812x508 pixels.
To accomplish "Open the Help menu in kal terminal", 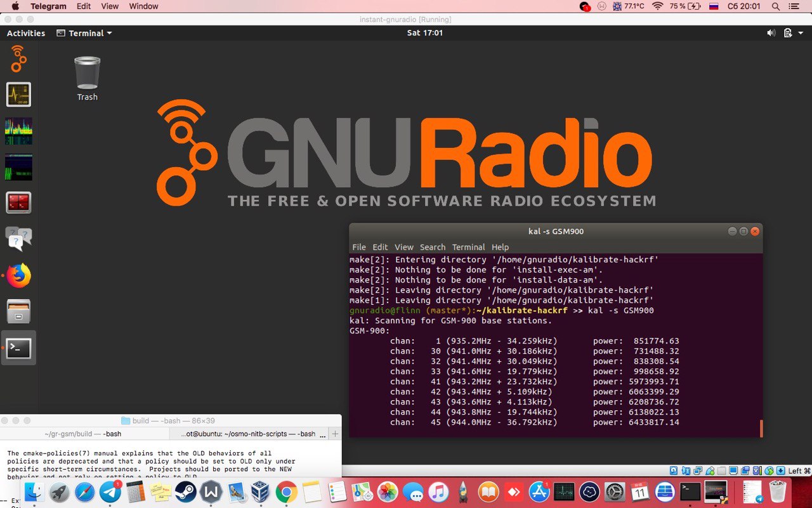I will pyautogui.click(x=500, y=247).
